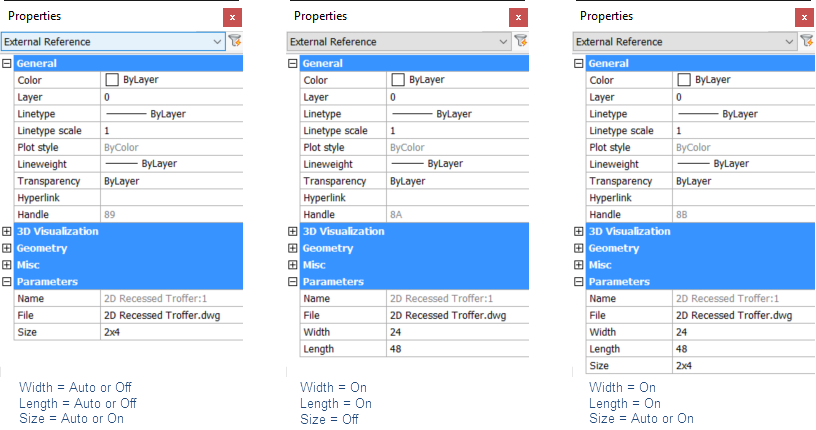Click quick select filter icon in right panel
The image size is (816, 430).
coord(807,42)
